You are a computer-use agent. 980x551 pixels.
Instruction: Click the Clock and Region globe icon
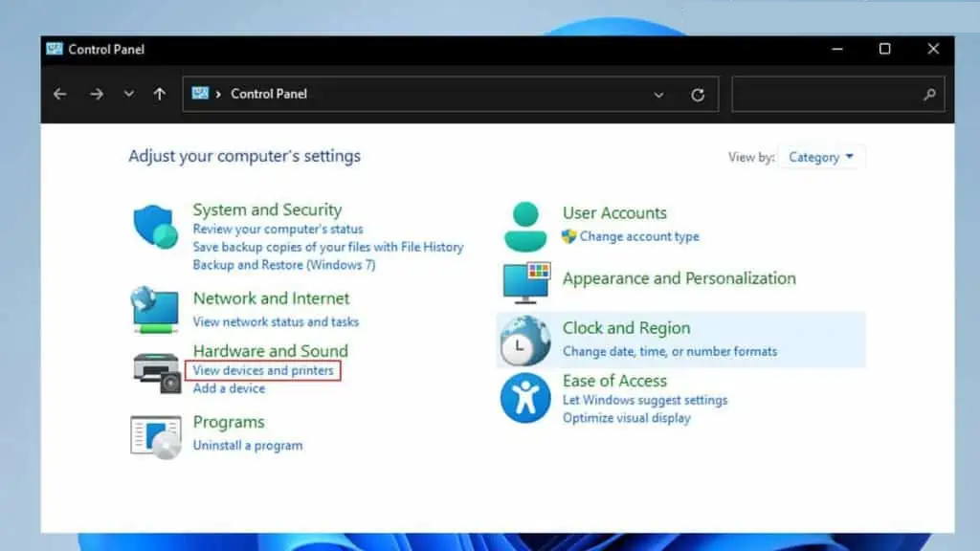525,341
